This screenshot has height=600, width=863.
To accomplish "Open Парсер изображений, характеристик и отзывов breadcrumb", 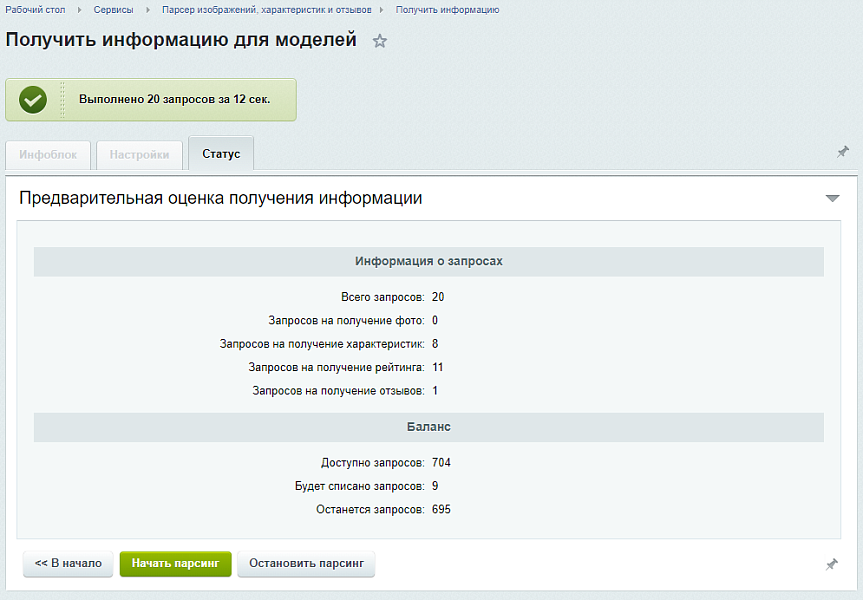I will (266, 10).
